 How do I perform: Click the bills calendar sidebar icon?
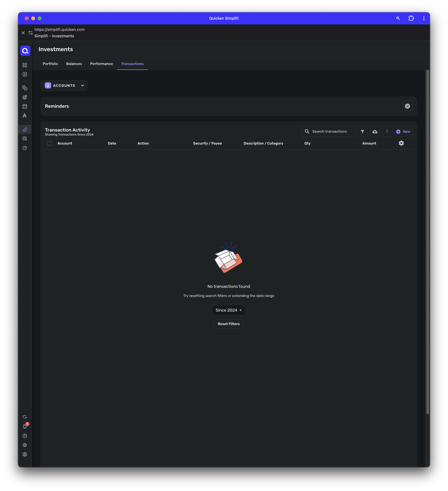(25, 106)
